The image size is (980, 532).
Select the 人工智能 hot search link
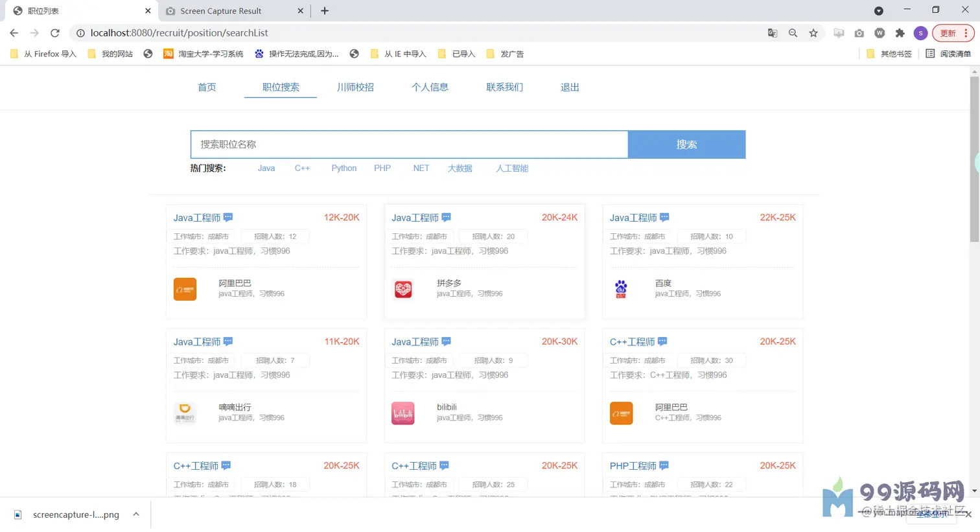click(512, 168)
